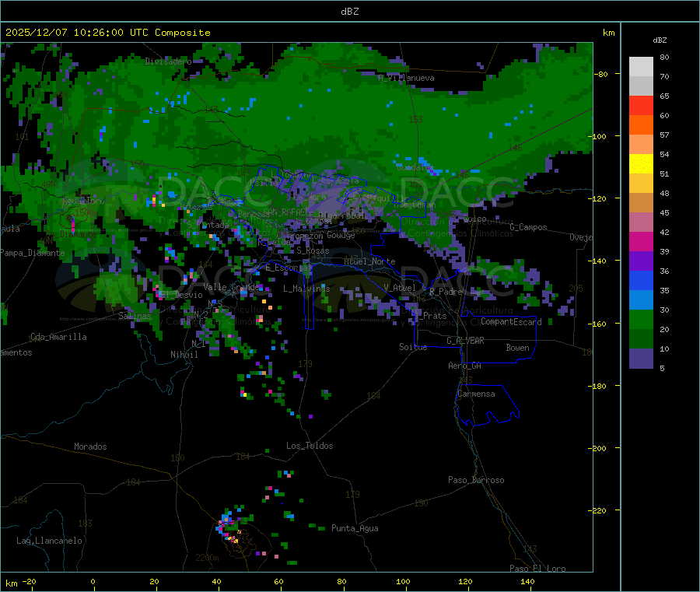Click the Bowen location label
The width and height of the screenshot is (700, 592).
517,348
